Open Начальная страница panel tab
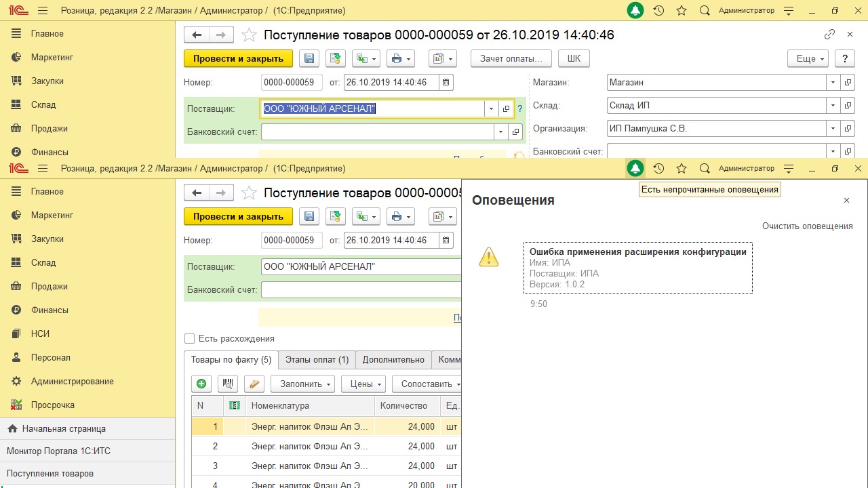 point(87,428)
